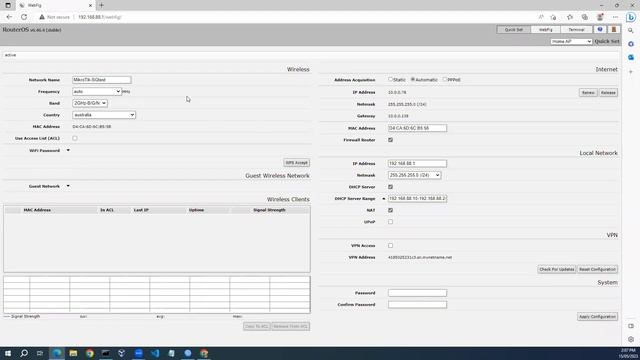The height and width of the screenshot is (360, 640).
Task: Click the browser back arrow
Action: tap(9, 17)
